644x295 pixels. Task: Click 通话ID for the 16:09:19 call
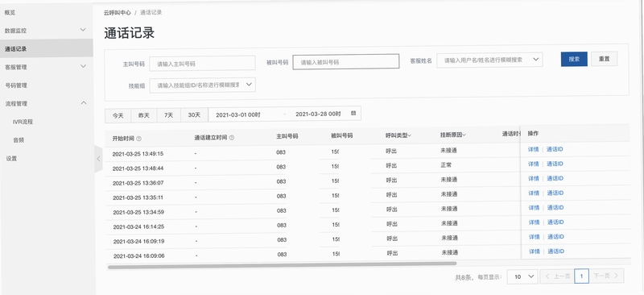[555, 237]
